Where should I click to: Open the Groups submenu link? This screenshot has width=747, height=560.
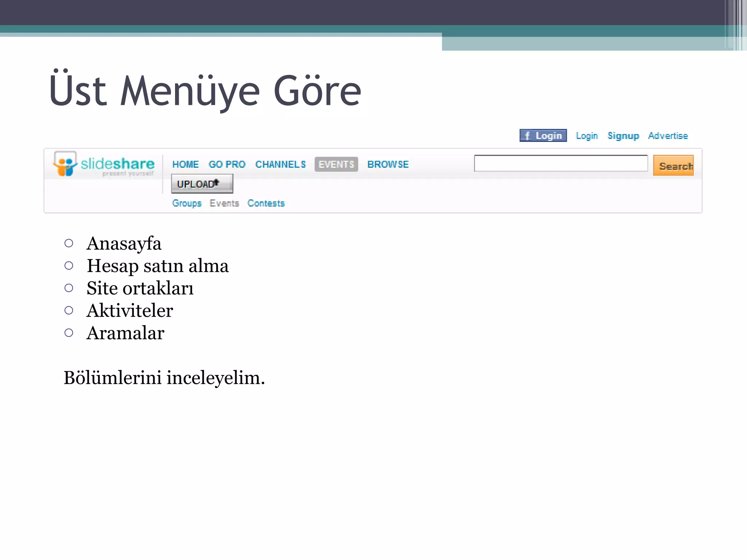pos(187,203)
